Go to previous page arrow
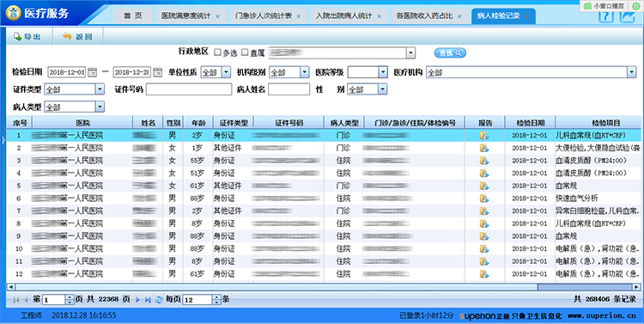 [26, 300]
